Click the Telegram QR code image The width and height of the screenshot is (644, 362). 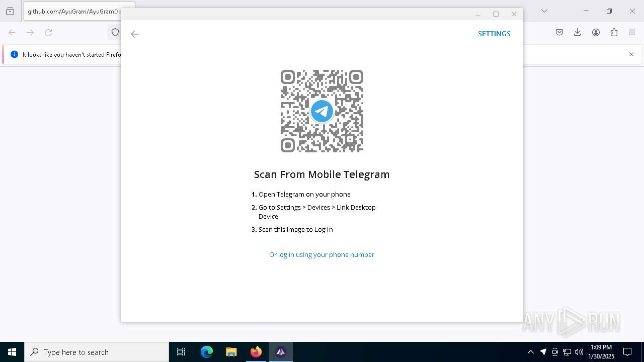pos(322,111)
